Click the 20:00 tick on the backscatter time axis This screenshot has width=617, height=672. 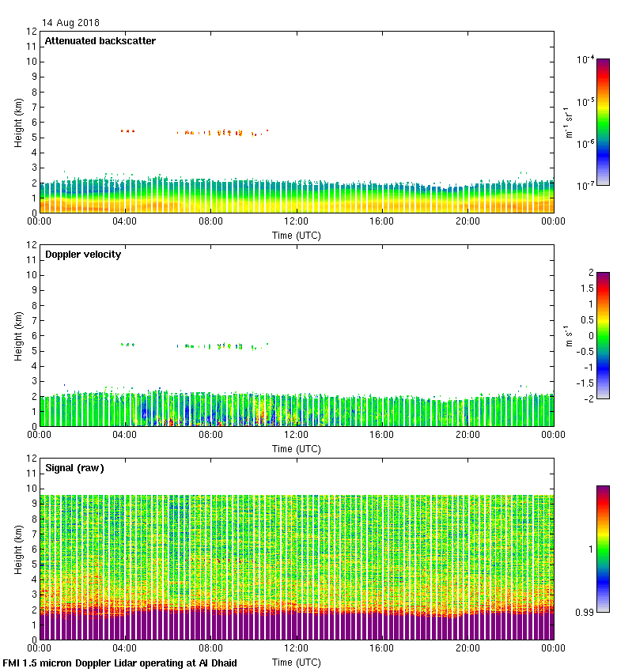[x=467, y=222]
